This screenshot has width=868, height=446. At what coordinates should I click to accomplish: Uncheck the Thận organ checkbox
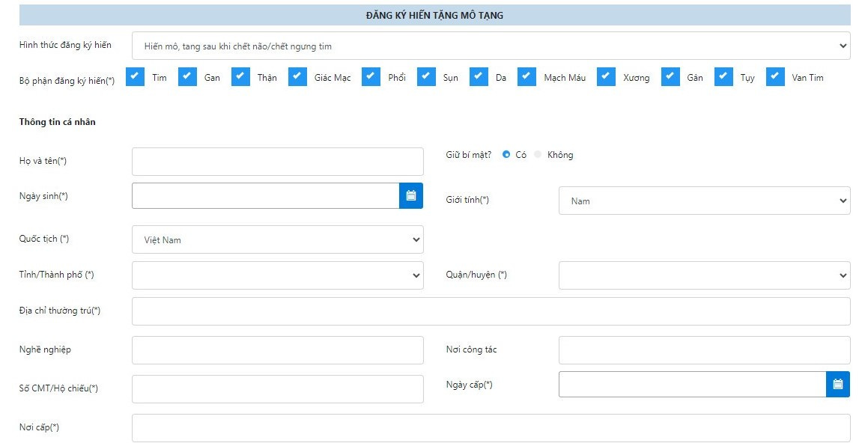click(x=241, y=77)
